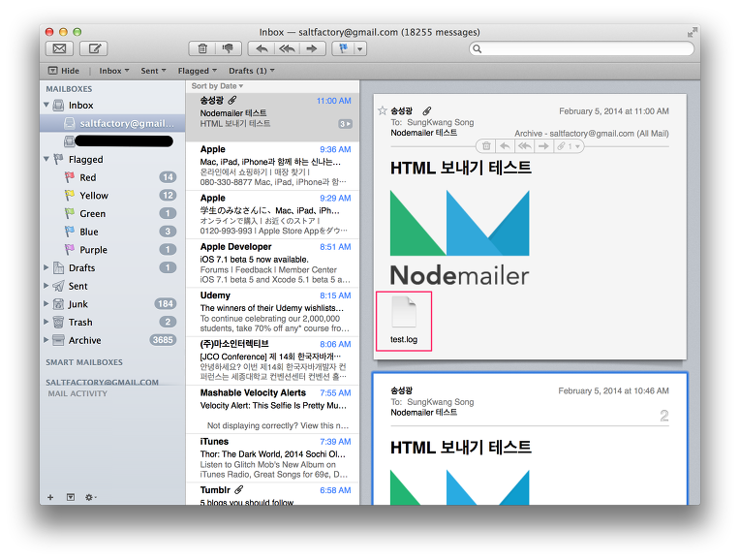Click Archive - saltfactory@gmail.com mailbox link
The image size is (740, 560).
tap(592, 134)
